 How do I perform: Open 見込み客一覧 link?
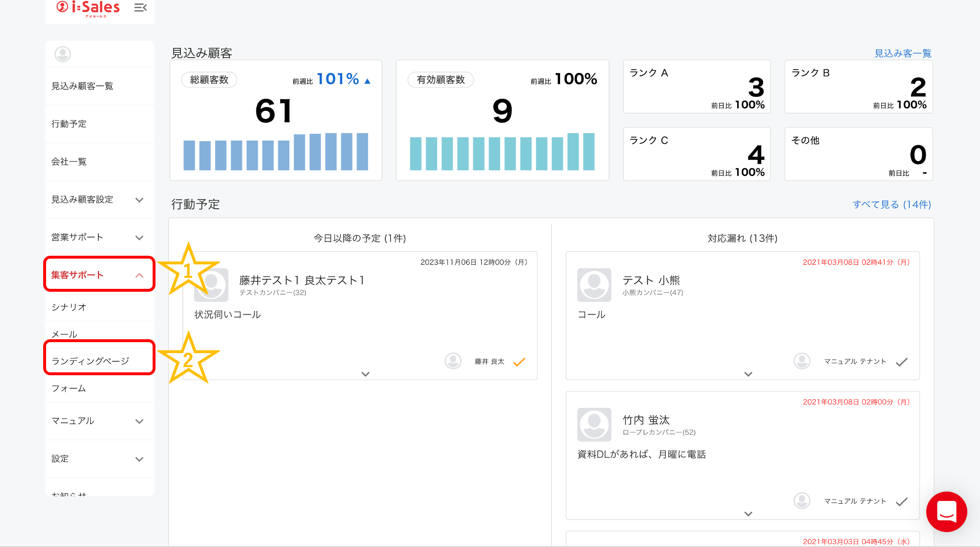[x=902, y=53]
